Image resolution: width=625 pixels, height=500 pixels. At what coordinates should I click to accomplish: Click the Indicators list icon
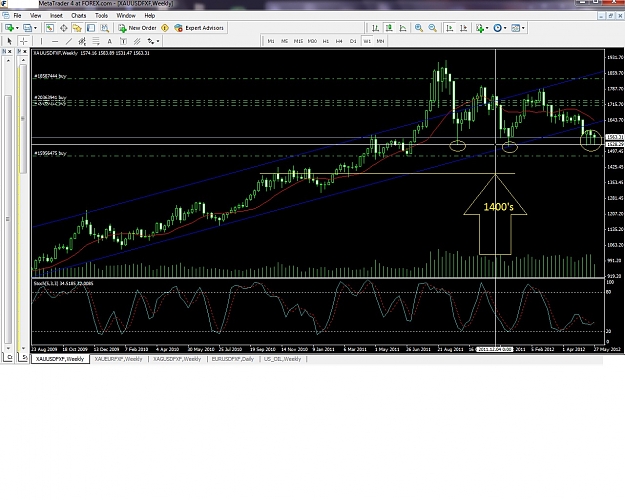[x=480, y=28]
